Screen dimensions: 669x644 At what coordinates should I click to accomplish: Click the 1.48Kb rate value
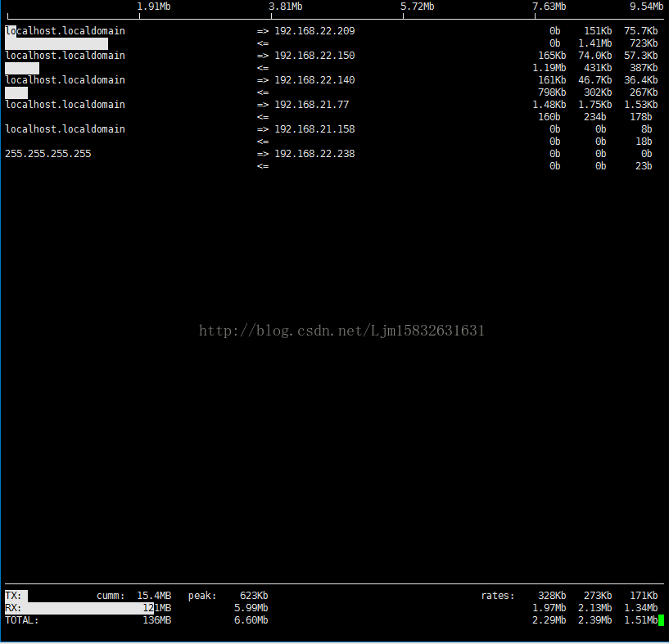pyautogui.click(x=549, y=105)
